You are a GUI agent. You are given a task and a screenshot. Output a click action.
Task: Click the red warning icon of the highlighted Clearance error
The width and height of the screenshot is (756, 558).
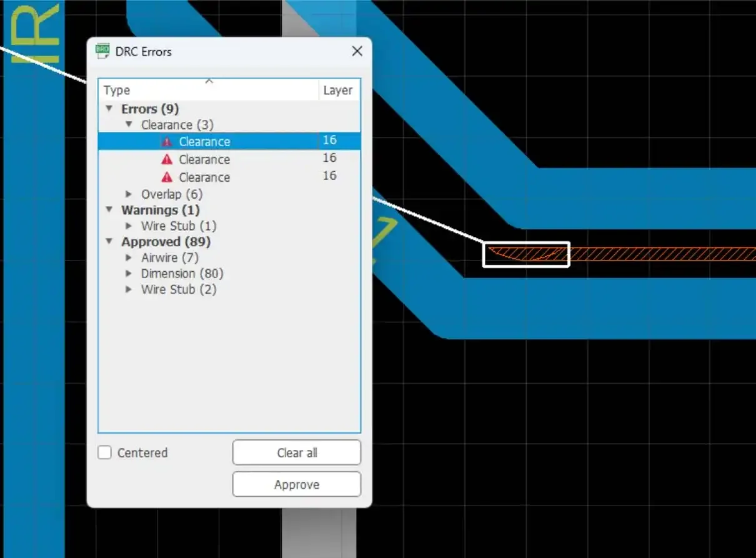[167, 142]
